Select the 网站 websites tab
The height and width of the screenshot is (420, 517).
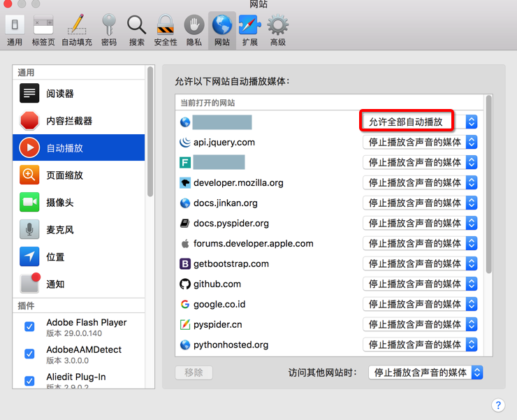[x=222, y=30]
